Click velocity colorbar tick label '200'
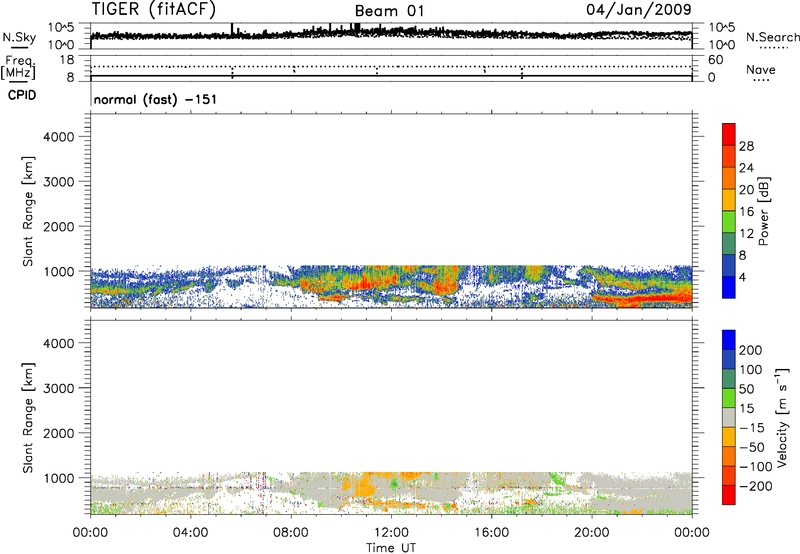 click(x=751, y=350)
